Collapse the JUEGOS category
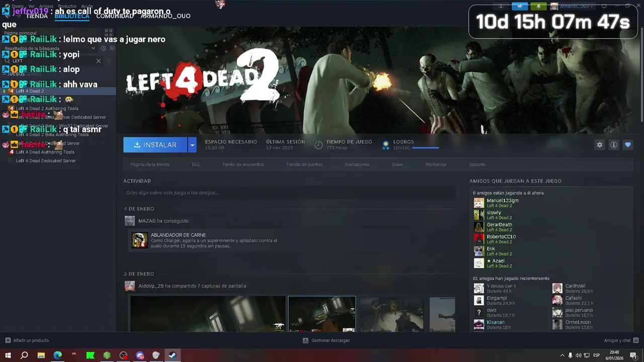Image resolution: width=644 pixels, height=362 pixels. coord(5,74)
